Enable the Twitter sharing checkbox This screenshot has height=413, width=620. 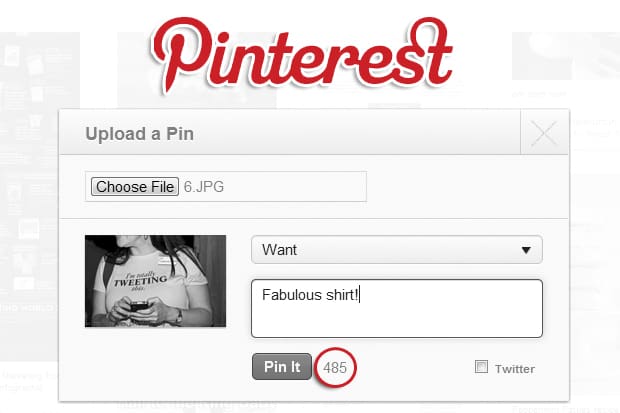click(x=482, y=367)
